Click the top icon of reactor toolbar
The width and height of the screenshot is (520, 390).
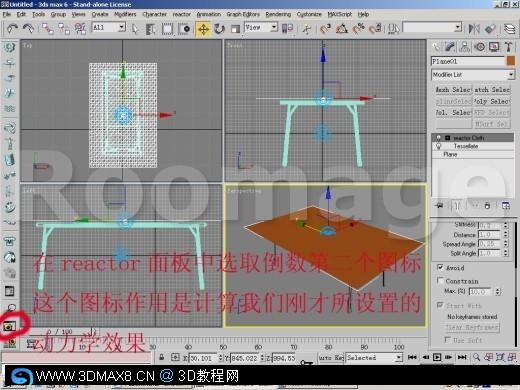[x=9, y=47]
